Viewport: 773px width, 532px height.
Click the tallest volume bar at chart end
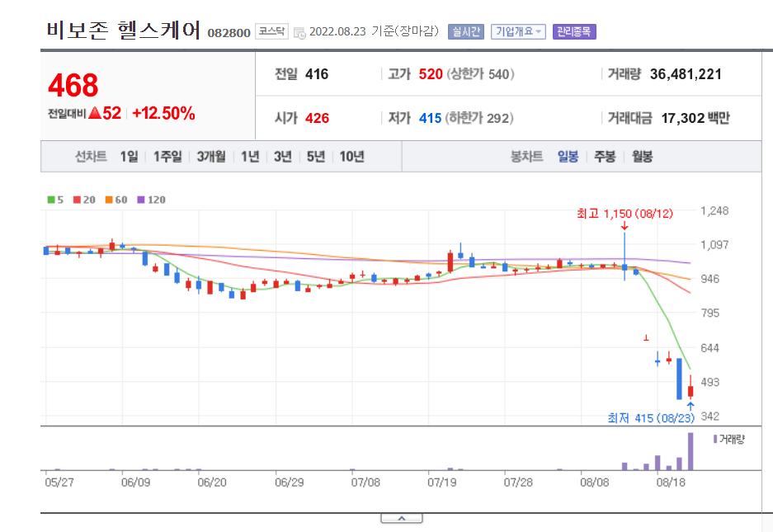(x=691, y=451)
